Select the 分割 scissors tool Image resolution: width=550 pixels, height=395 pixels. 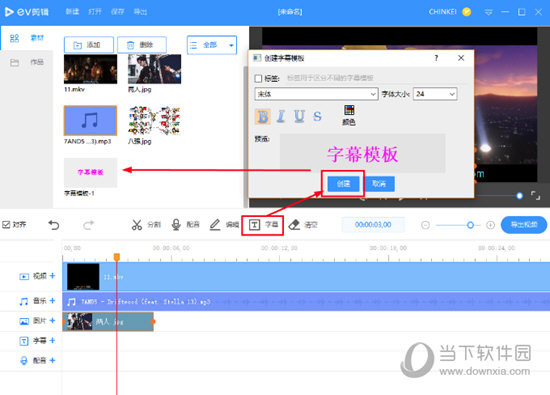(x=146, y=225)
